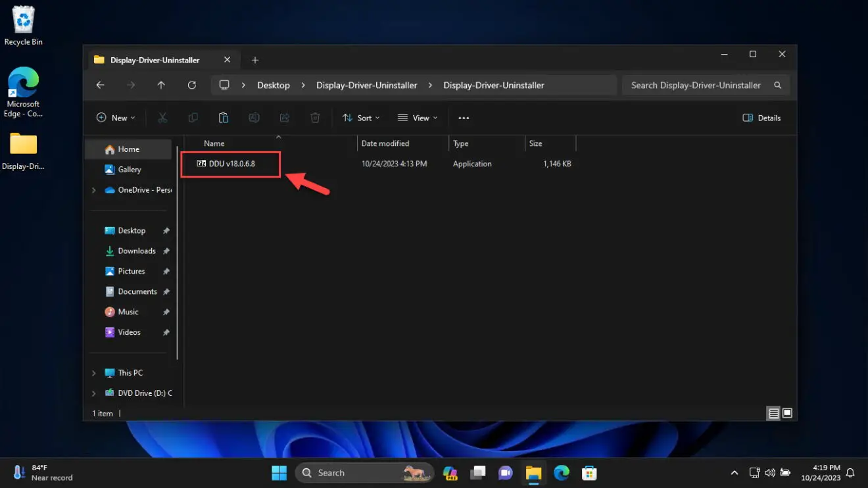The image size is (868, 488).
Task: Click the Share icon in the toolbar
Action: pyautogui.click(x=285, y=117)
